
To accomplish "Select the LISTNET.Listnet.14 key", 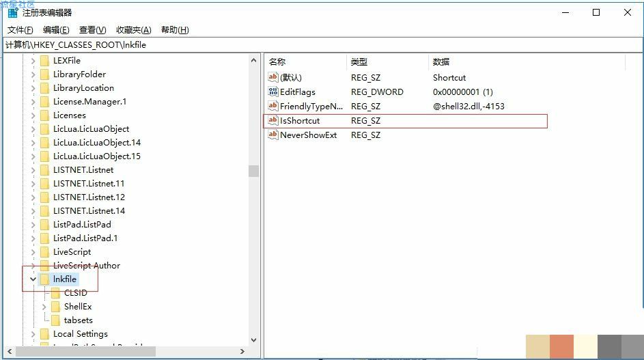I will [89, 211].
